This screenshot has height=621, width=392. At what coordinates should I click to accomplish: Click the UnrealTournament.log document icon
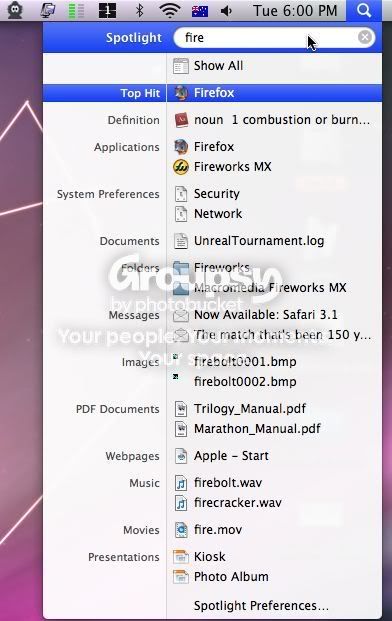[x=181, y=241]
